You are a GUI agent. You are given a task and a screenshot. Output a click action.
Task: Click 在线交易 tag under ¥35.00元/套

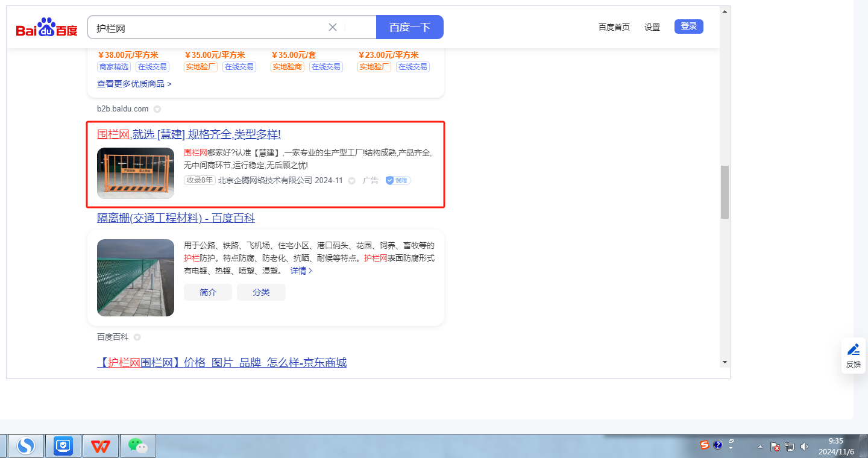coord(326,67)
